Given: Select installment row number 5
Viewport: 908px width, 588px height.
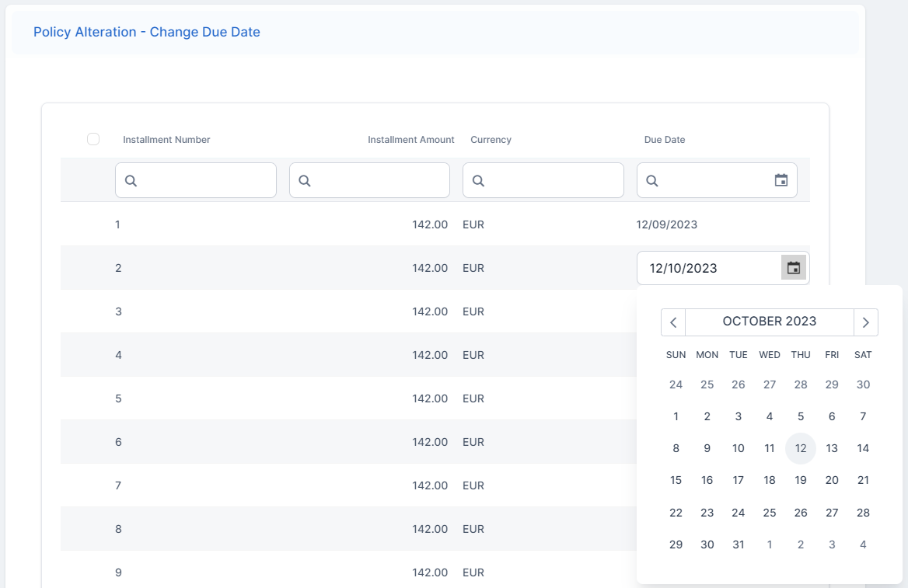Looking at the screenshot, I should click(x=118, y=398).
